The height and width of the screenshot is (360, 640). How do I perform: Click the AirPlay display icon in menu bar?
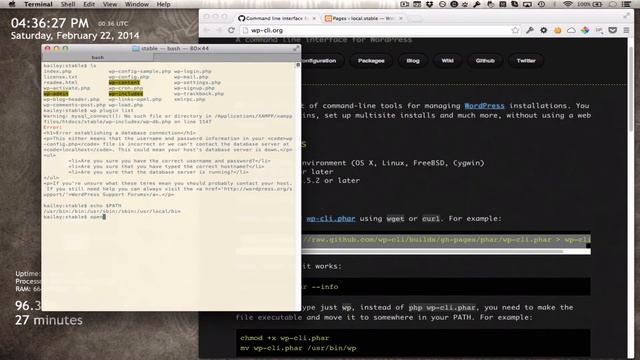click(x=527, y=4)
